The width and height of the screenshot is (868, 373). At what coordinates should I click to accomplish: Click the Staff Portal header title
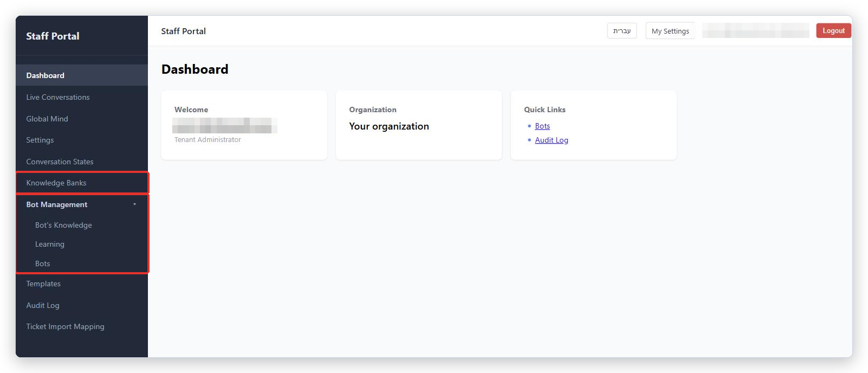pos(183,31)
